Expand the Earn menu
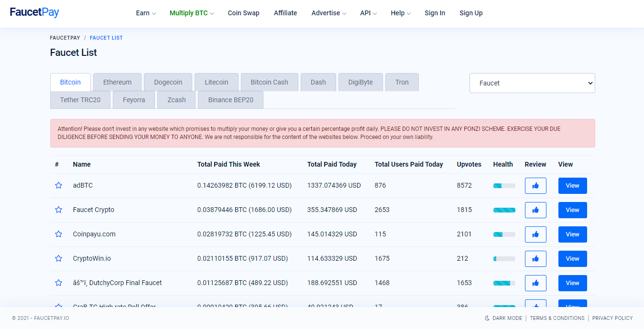 (146, 13)
